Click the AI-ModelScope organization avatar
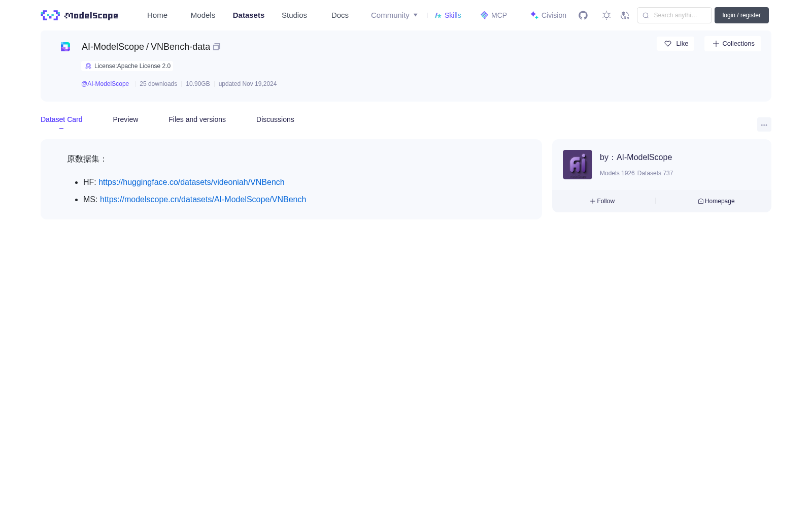This screenshot has height=508, width=812. [x=578, y=165]
